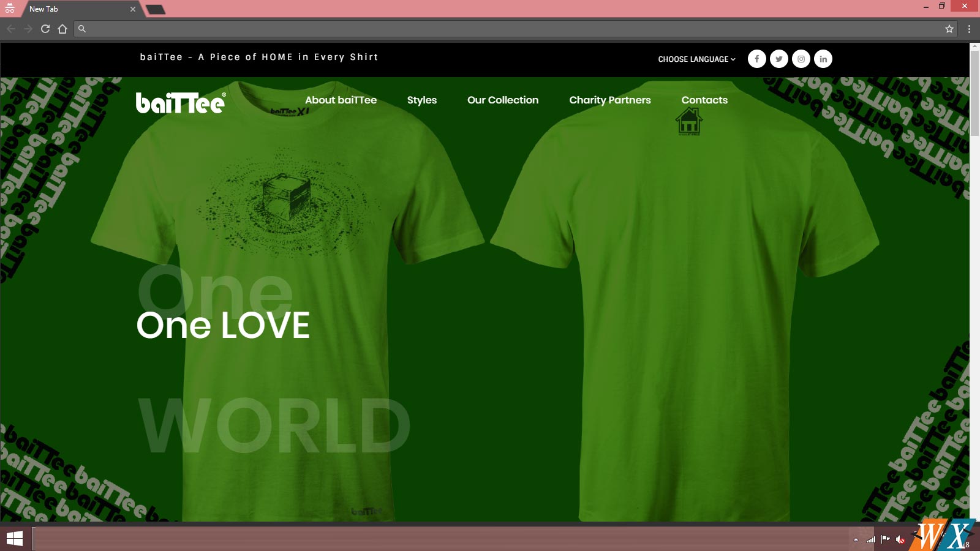Open the Windows Start button

15,539
